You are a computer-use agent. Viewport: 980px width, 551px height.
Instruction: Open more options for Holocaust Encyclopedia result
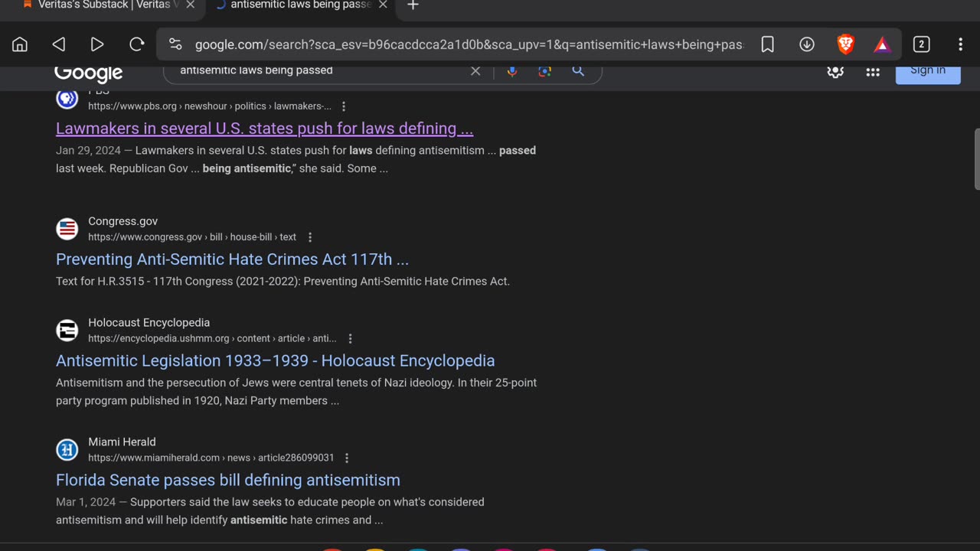click(351, 338)
